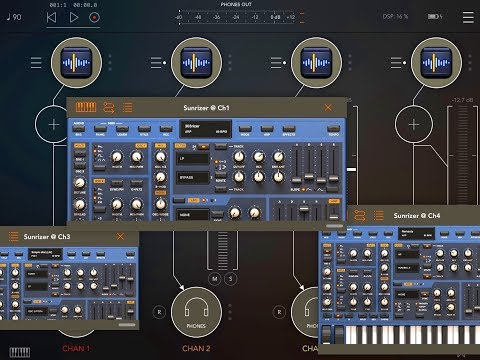The height and width of the screenshot is (360, 480).
Task: Open the LFO NONE destination selector in Ch1
Action: click(x=193, y=215)
